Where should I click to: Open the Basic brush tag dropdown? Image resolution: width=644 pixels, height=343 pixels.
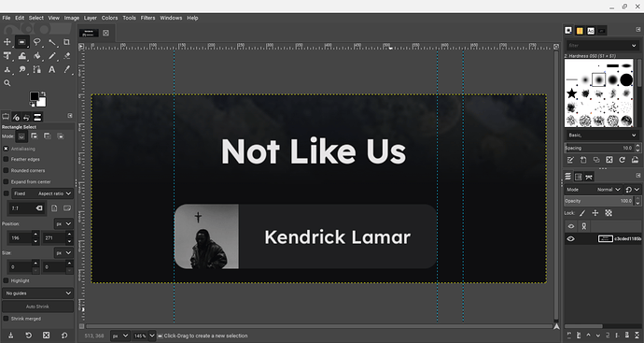pyautogui.click(x=602, y=135)
